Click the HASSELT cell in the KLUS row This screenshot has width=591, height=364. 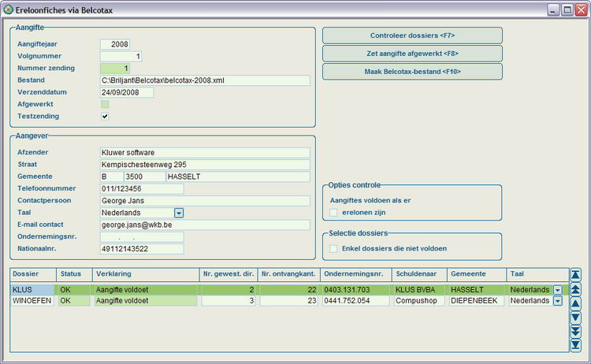477,290
